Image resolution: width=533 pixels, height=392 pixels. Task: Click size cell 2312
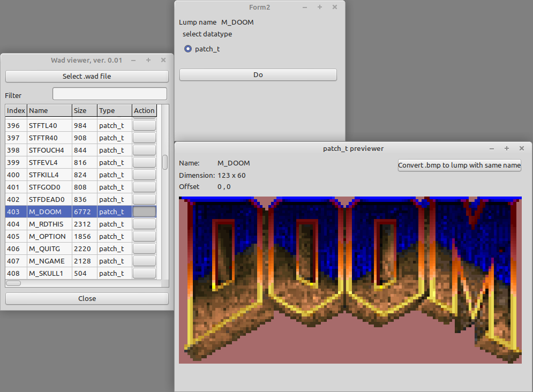coord(85,224)
